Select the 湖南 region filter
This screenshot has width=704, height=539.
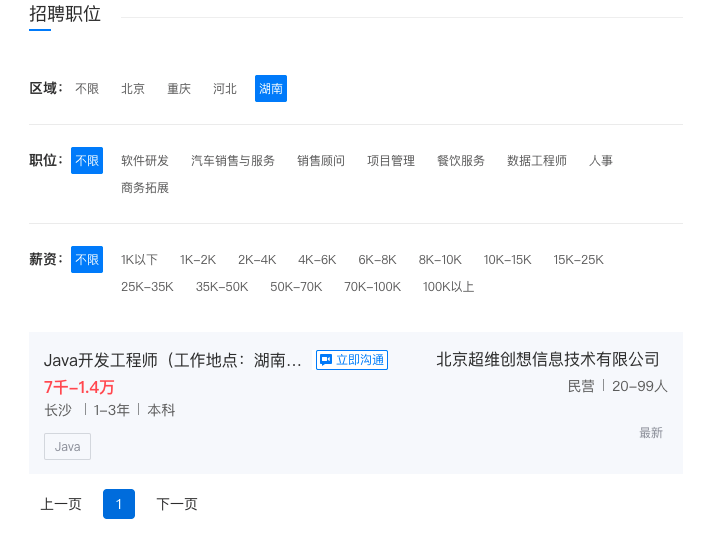pyautogui.click(x=271, y=88)
